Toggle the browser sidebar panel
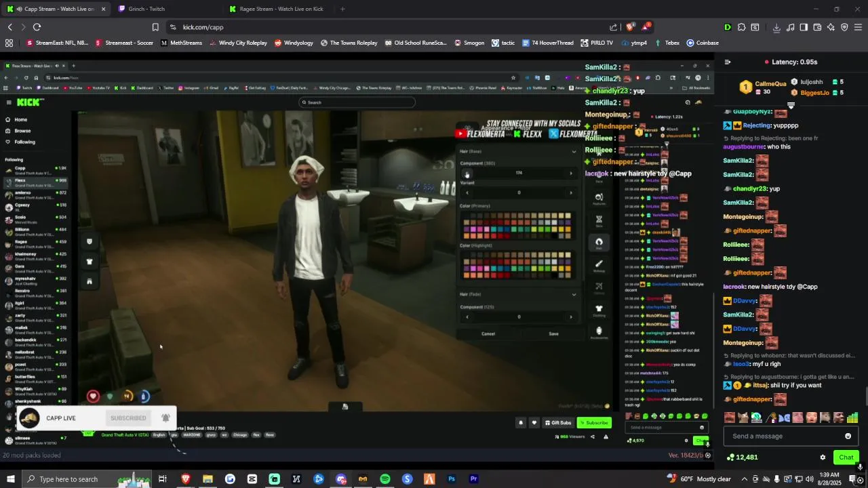The image size is (868, 488). [x=804, y=27]
